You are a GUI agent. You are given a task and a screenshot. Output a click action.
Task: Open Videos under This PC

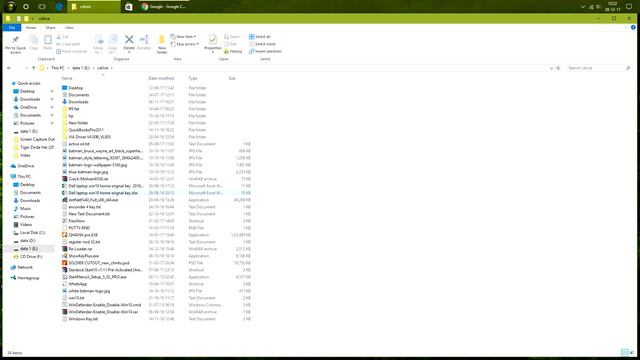click(x=26, y=225)
